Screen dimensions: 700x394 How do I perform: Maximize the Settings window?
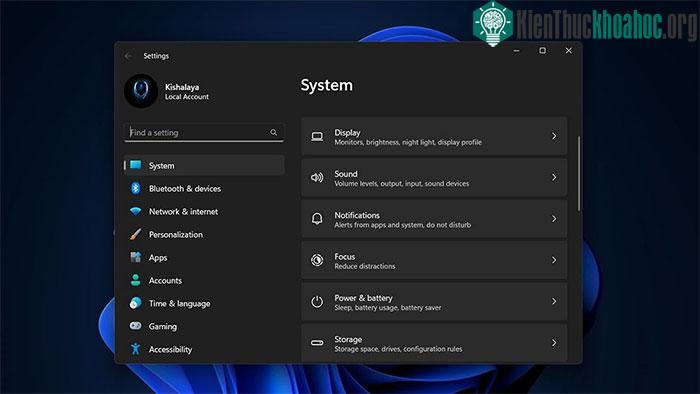click(x=542, y=51)
